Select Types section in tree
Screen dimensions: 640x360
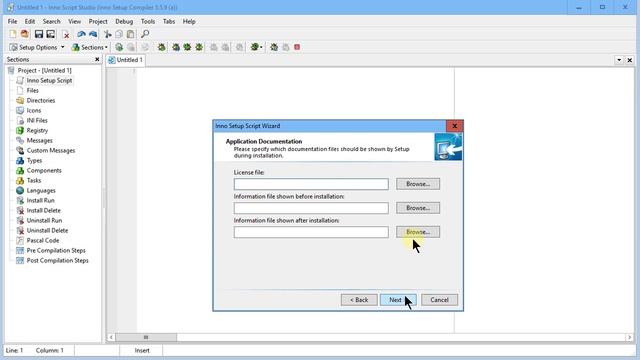[x=34, y=160]
